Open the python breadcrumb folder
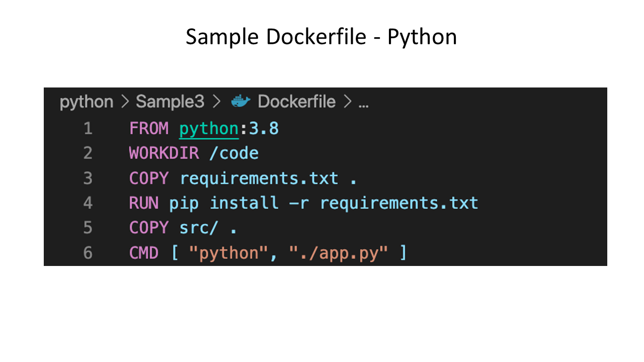This screenshot has height=362, width=644. pyautogui.click(x=87, y=103)
